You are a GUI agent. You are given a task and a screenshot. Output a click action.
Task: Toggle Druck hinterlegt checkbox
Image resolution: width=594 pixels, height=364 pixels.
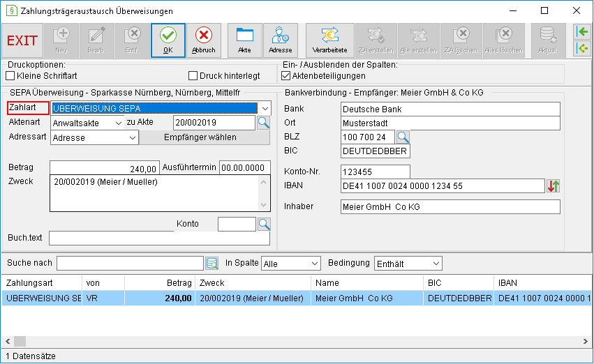(x=193, y=76)
